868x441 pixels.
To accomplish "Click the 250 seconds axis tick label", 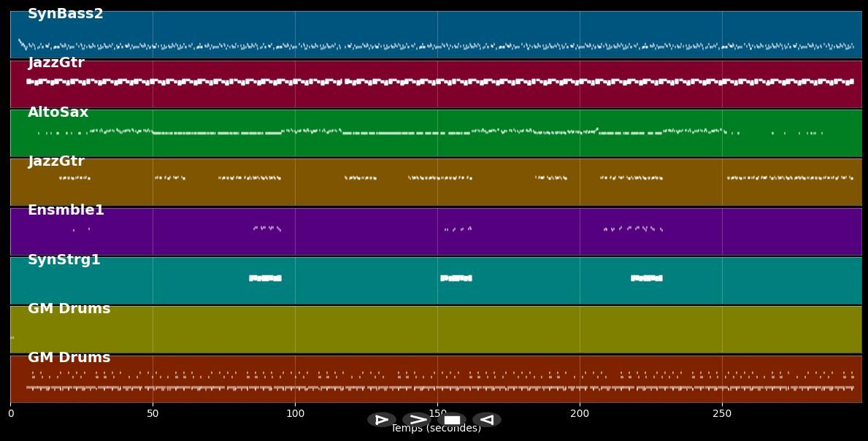I will coord(722,414).
